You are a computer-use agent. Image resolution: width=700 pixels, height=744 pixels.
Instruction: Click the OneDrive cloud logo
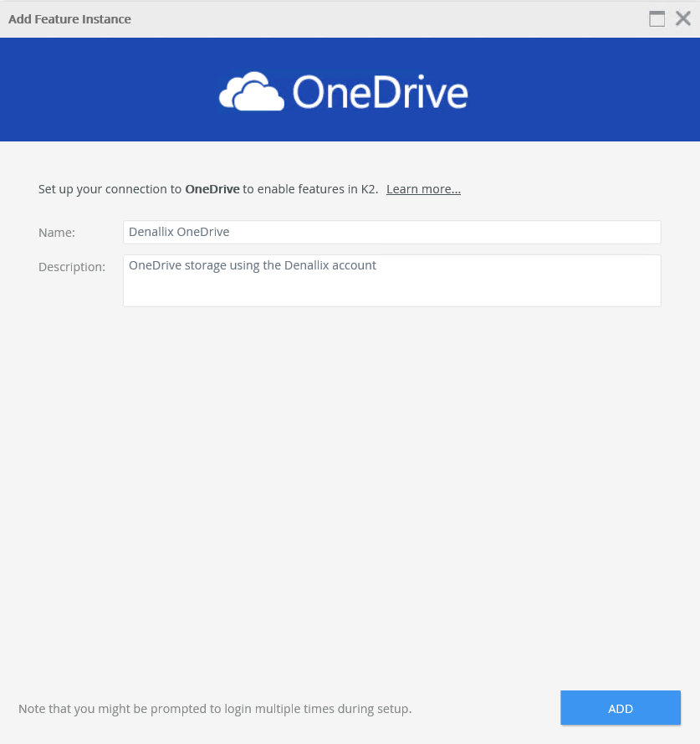(252, 91)
